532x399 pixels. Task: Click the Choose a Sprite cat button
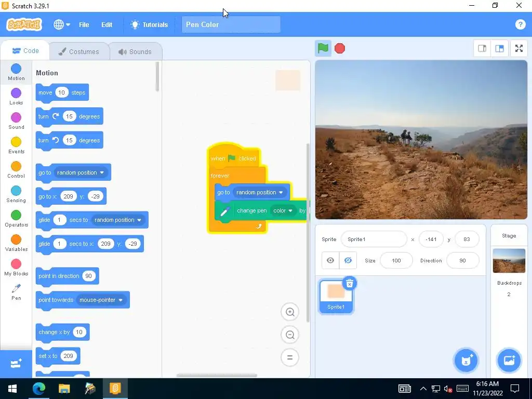point(466,361)
